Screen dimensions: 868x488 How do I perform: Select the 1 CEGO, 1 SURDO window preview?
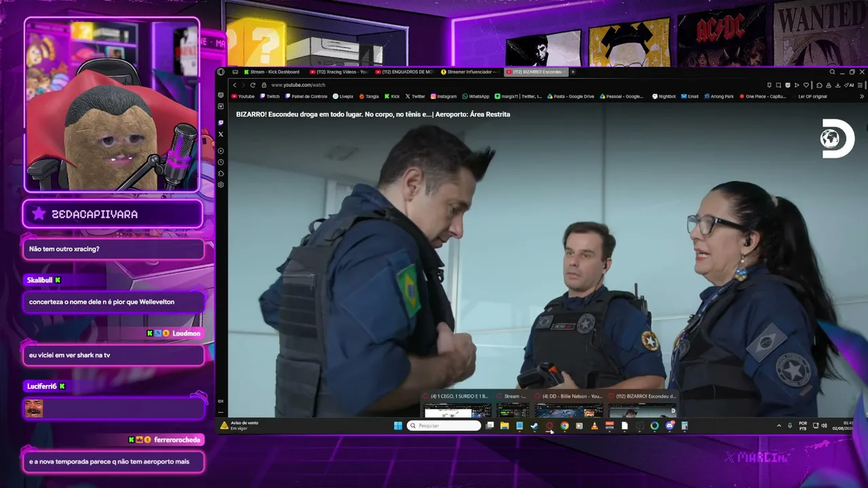coord(456,405)
